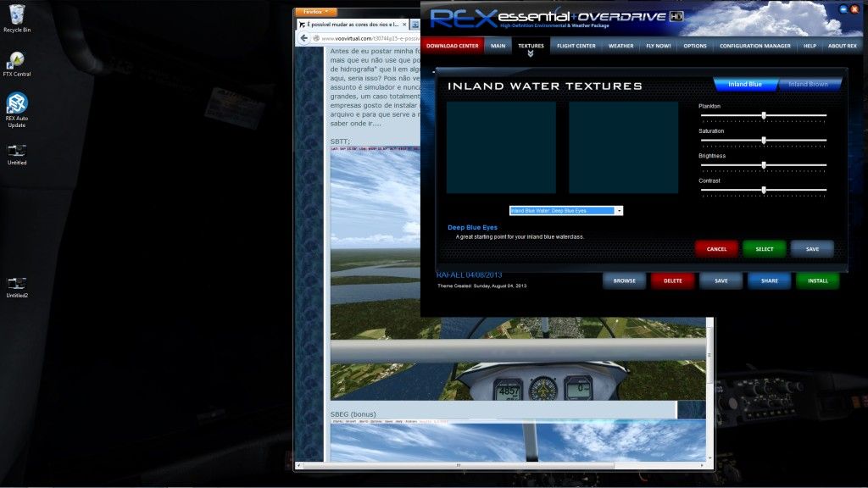868x488 pixels.
Task: Close the REX Essential window
Action: (x=854, y=9)
